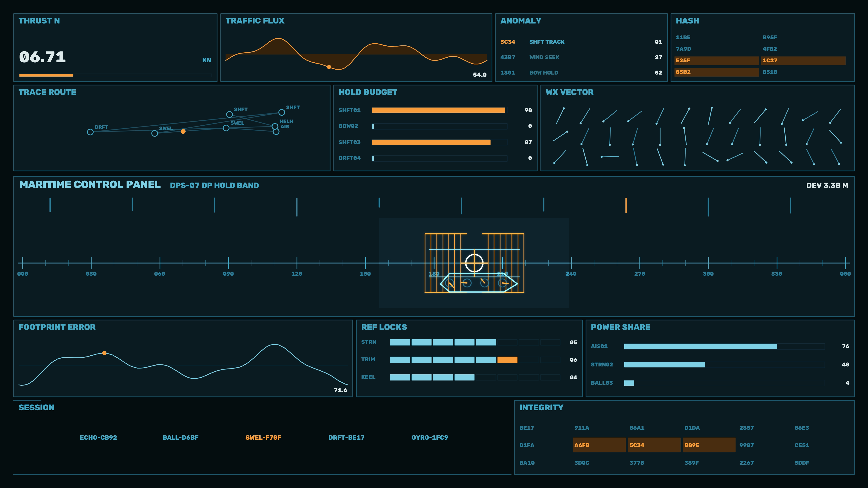Click the orange tick in hold band

point(626,205)
